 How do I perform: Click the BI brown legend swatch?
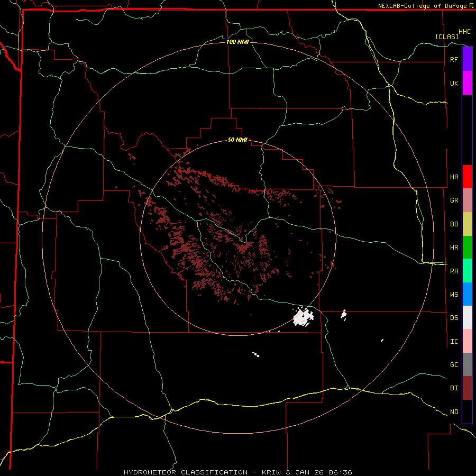[467, 388]
